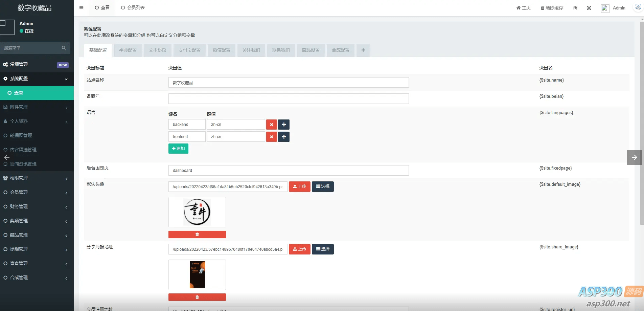Select the 基础配置 config tab
Image resolution: width=644 pixels, height=311 pixels.
click(x=98, y=50)
